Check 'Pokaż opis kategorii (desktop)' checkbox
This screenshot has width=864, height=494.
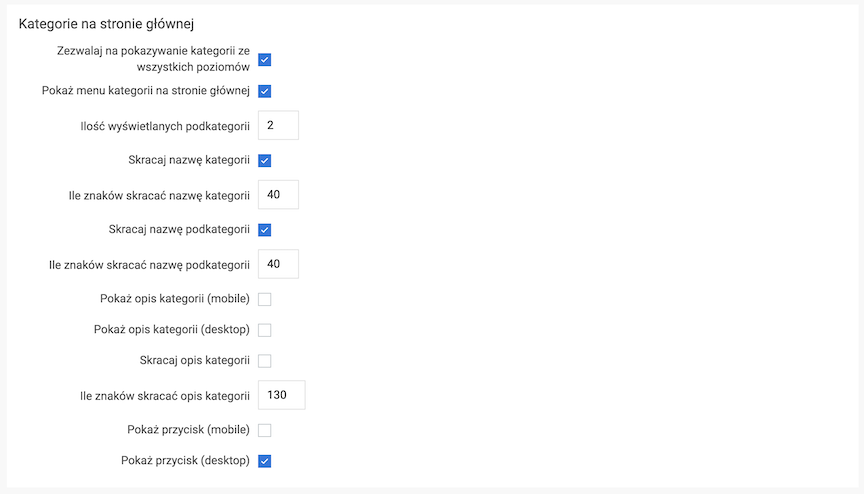pos(264,330)
